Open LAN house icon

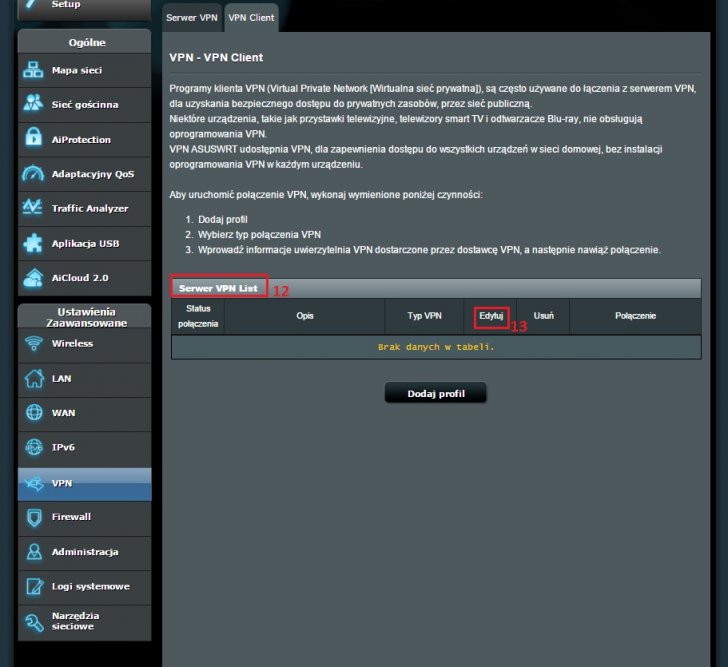click(x=34, y=378)
